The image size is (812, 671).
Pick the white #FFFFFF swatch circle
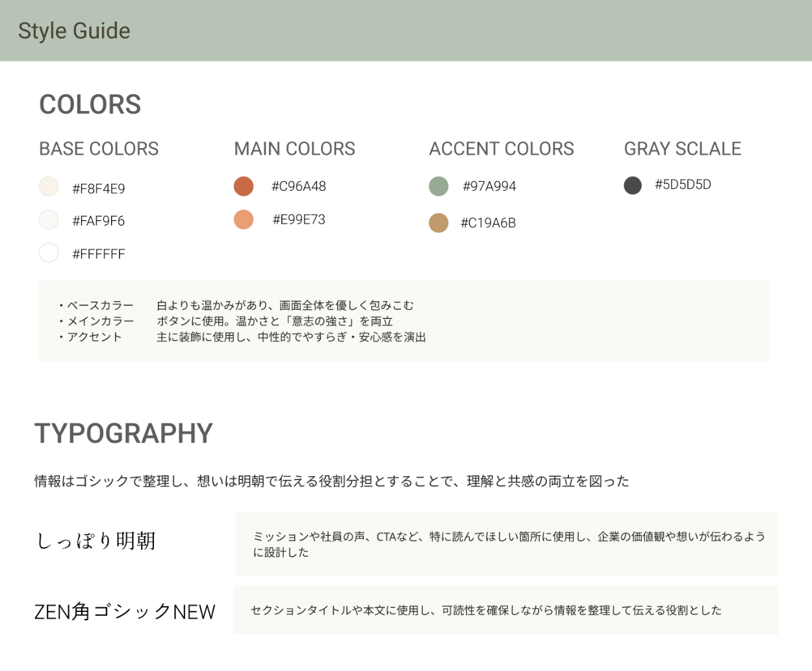(x=49, y=253)
